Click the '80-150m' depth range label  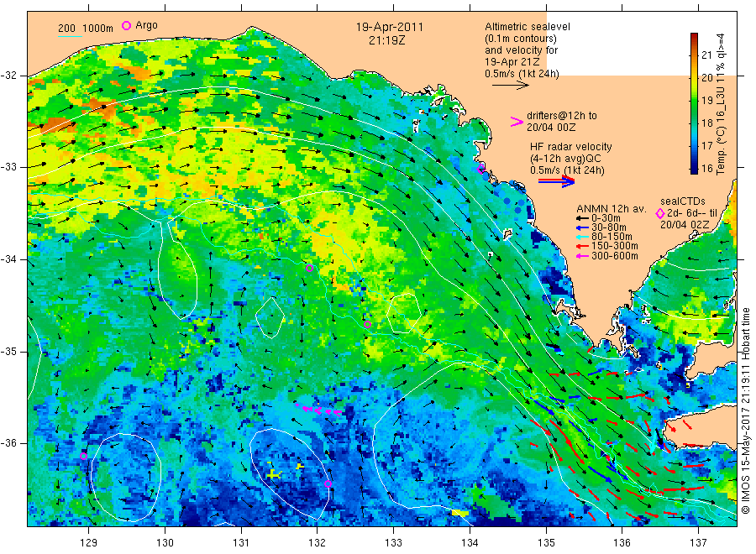(x=612, y=237)
